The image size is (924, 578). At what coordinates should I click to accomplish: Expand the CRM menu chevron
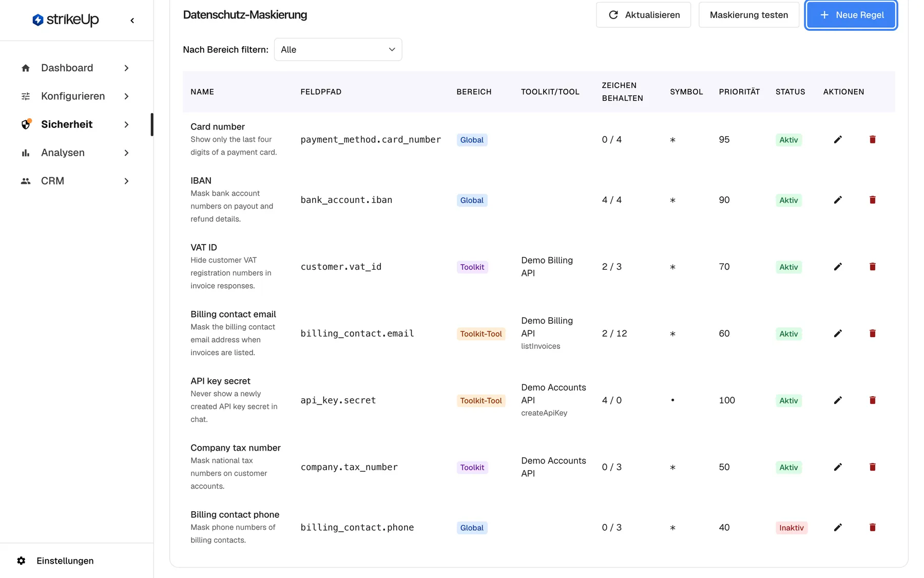(x=126, y=181)
